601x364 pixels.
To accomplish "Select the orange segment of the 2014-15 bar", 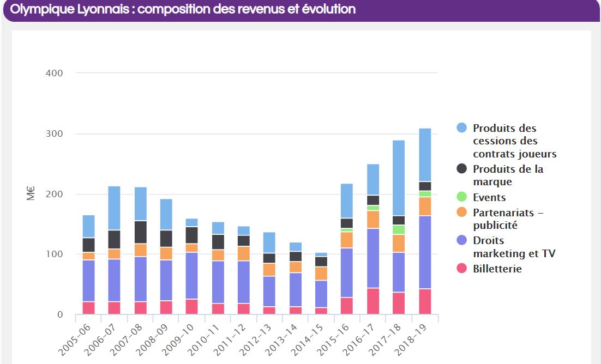I will 321,274.
